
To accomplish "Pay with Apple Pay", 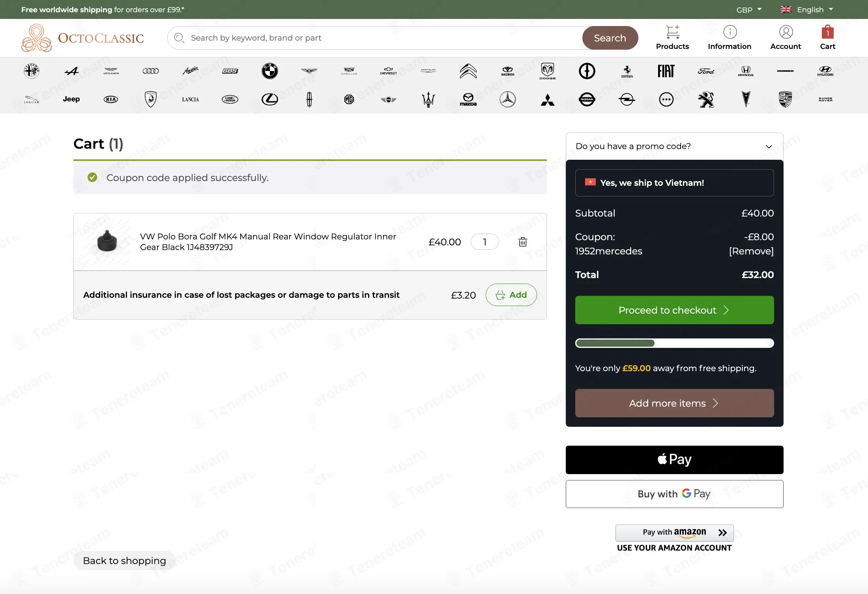I will pyautogui.click(x=674, y=460).
